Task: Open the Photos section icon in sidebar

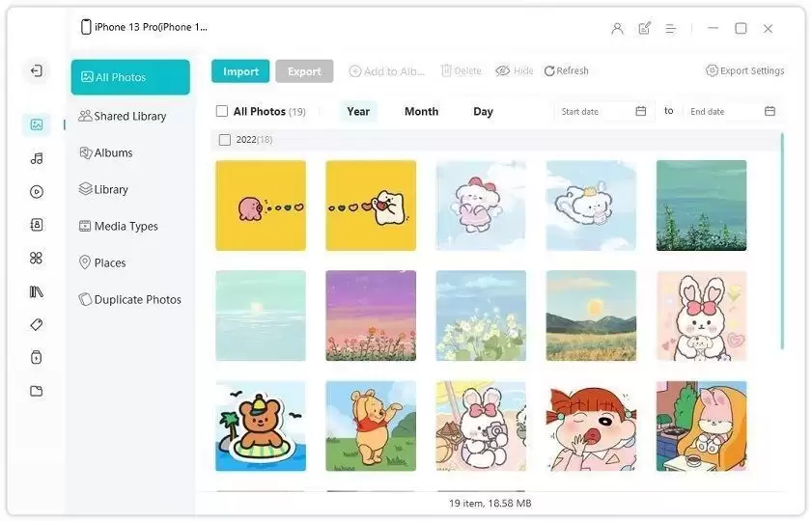Action: click(37, 124)
